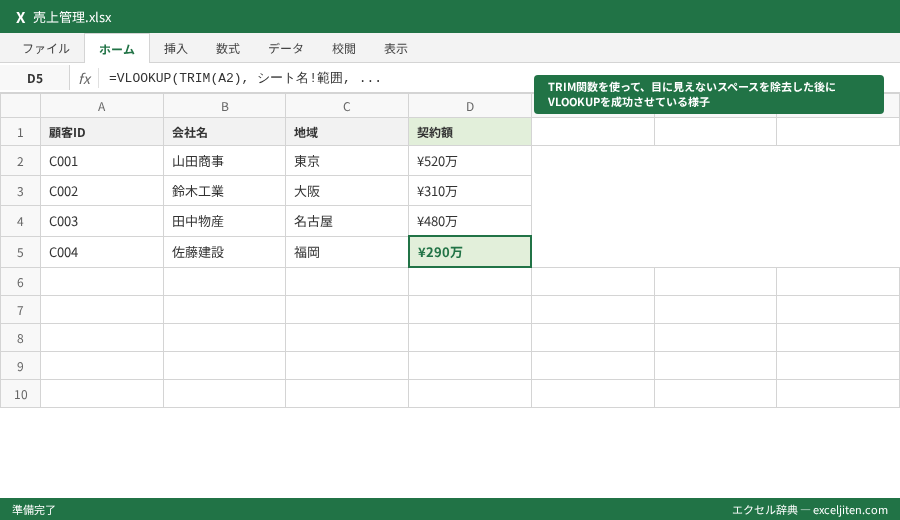Select cell containing ¥480万

coord(470,221)
